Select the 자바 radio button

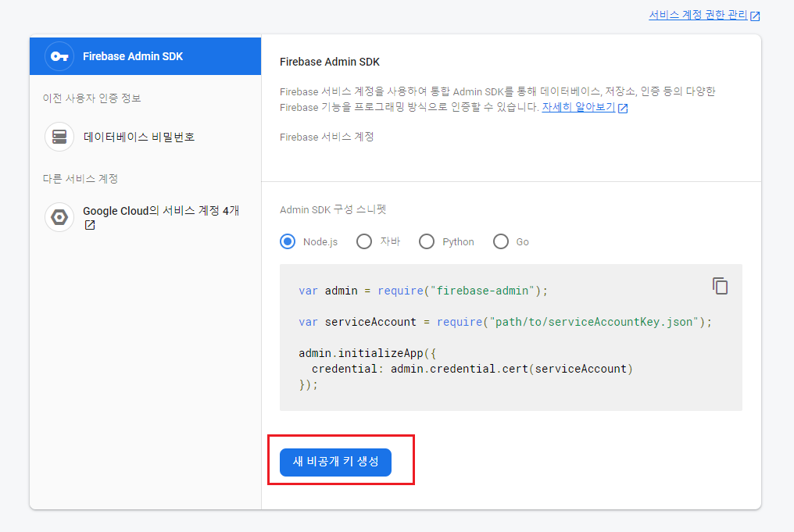pos(364,242)
